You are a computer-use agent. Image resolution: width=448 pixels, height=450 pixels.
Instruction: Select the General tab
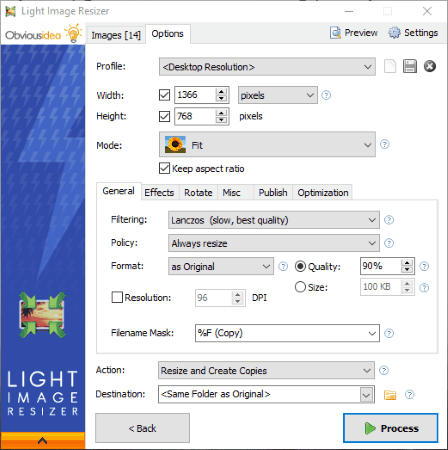(119, 191)
